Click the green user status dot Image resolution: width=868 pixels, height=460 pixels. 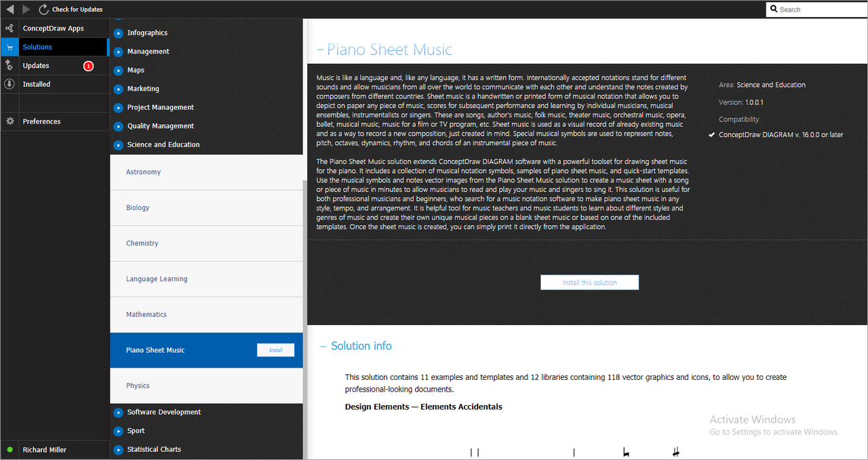pos(9,450)
